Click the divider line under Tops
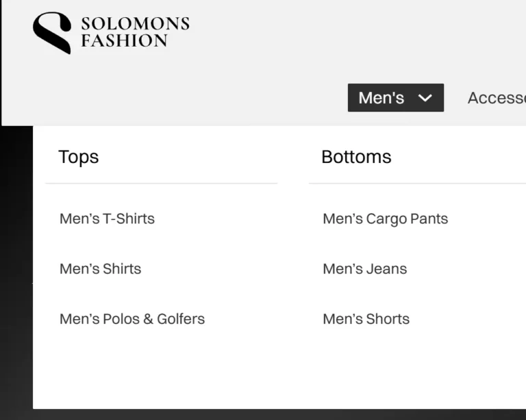Viewport: 526px width, 420px height. tap(161, 183)
